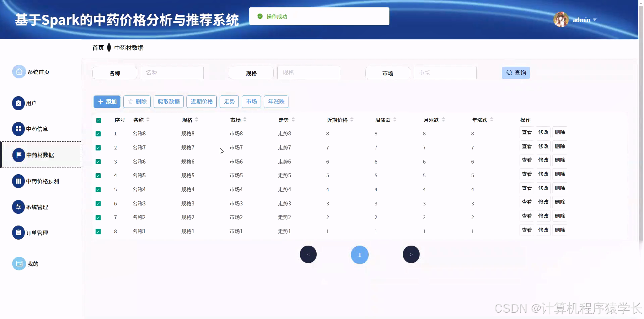Screen dimensions: 644x319
Task: Click the magnifier icon on 查询 button
Action: click(509, 72)
